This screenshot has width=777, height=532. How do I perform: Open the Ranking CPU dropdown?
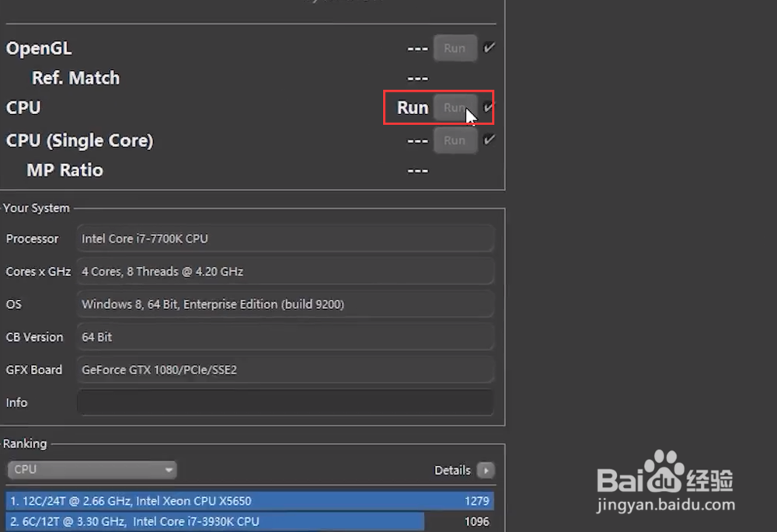pos(92,470)
